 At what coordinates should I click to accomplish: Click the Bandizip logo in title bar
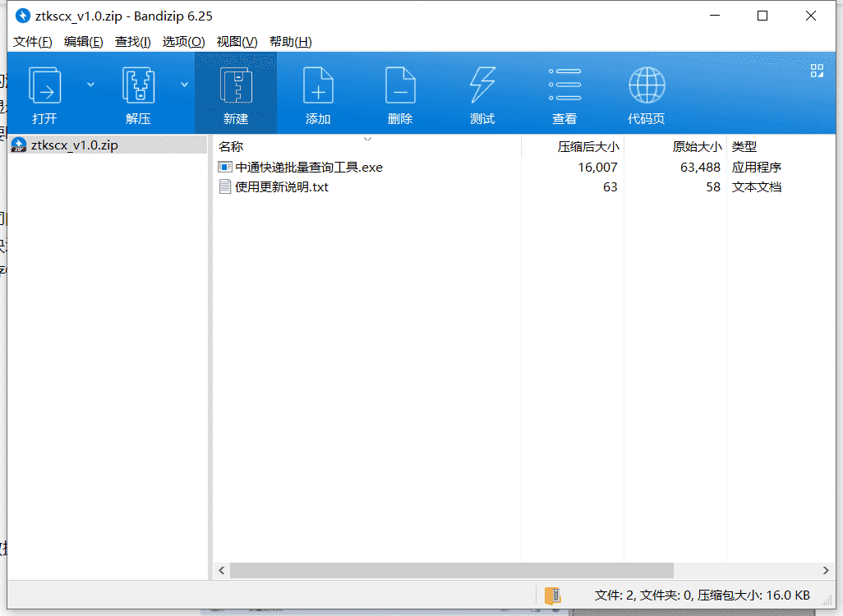point(22,16)
